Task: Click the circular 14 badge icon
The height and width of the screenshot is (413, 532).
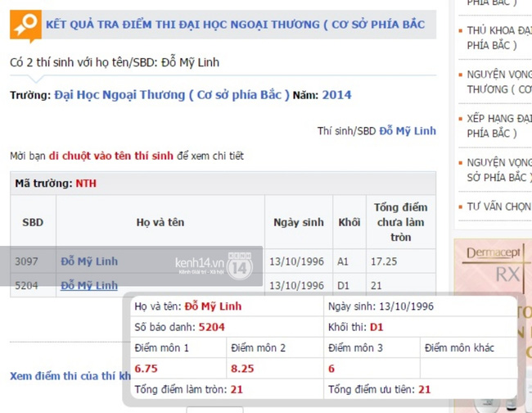Action: tap(240, 265)
